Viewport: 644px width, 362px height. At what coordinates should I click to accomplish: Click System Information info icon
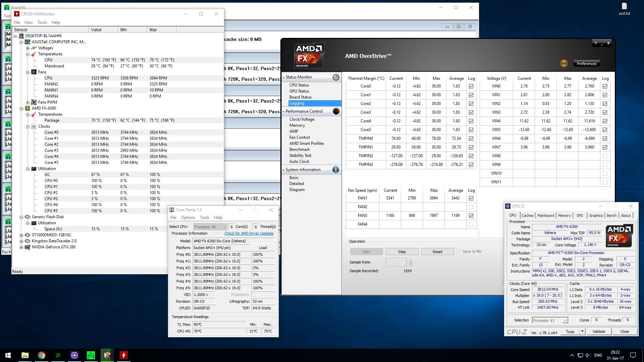tap(336, 170)
